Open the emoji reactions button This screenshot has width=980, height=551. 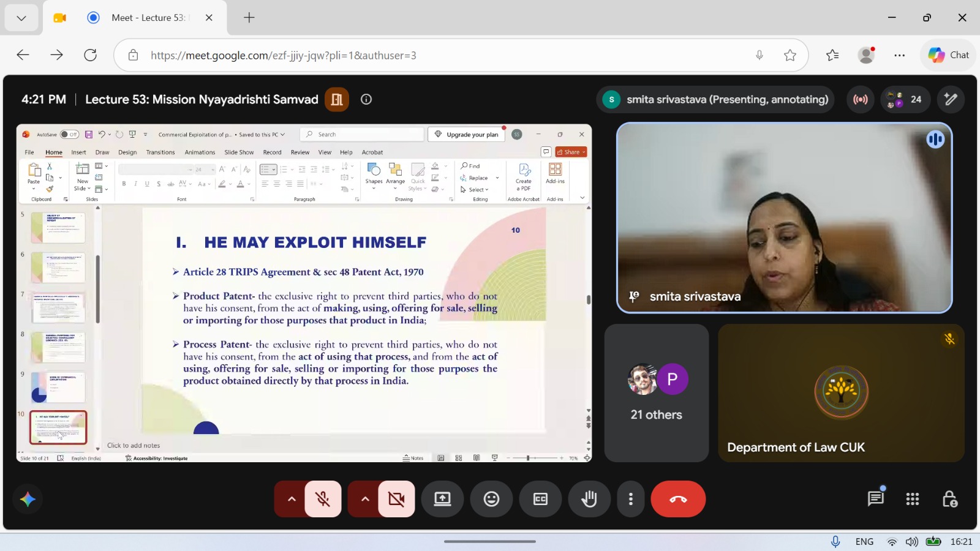491,499
